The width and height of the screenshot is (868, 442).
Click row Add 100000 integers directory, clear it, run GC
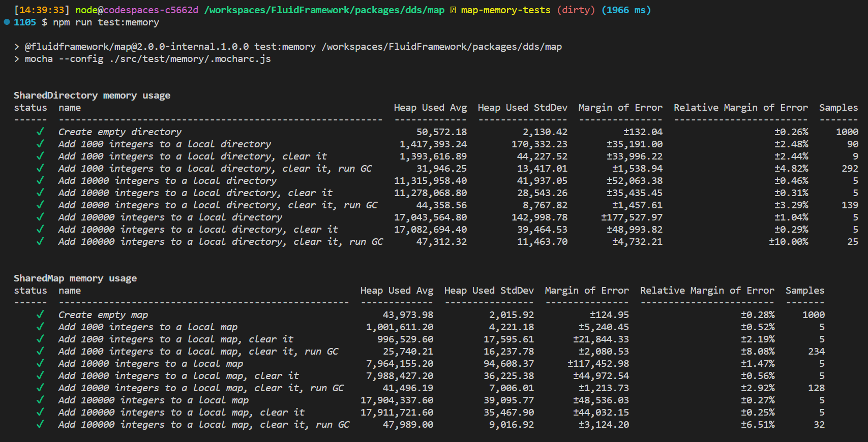pos(436,242)
